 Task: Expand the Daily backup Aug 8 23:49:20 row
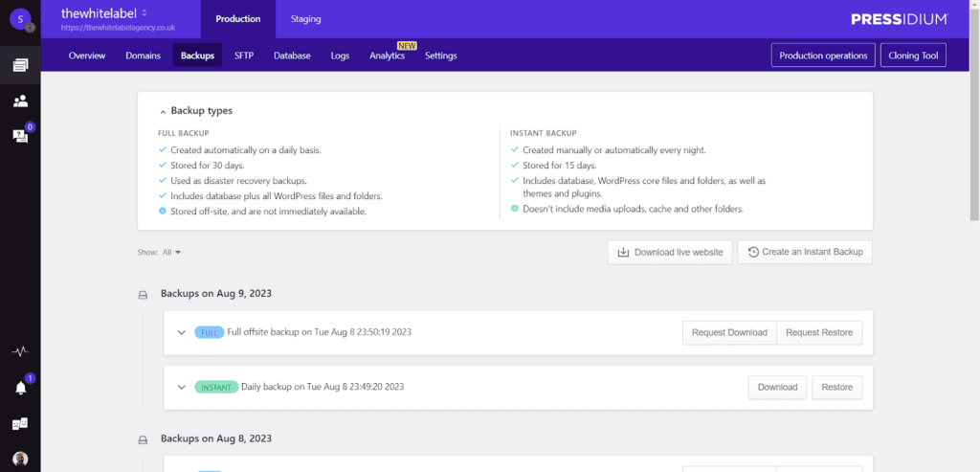click(x=181, y=387)
